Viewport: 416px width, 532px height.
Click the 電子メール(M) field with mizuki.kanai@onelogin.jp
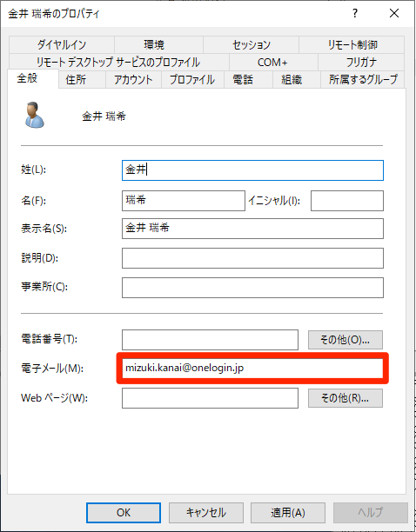252,369
